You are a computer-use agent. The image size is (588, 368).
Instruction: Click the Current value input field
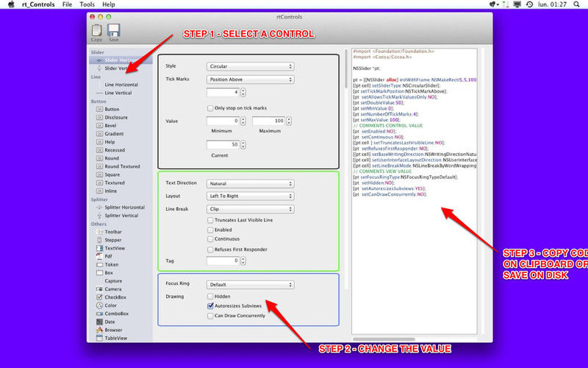point(223,144)
